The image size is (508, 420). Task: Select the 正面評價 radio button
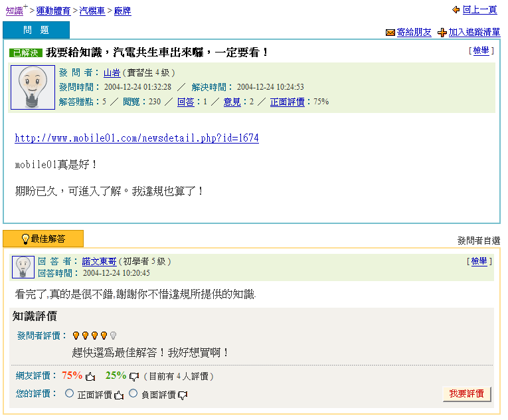point(69,393)
